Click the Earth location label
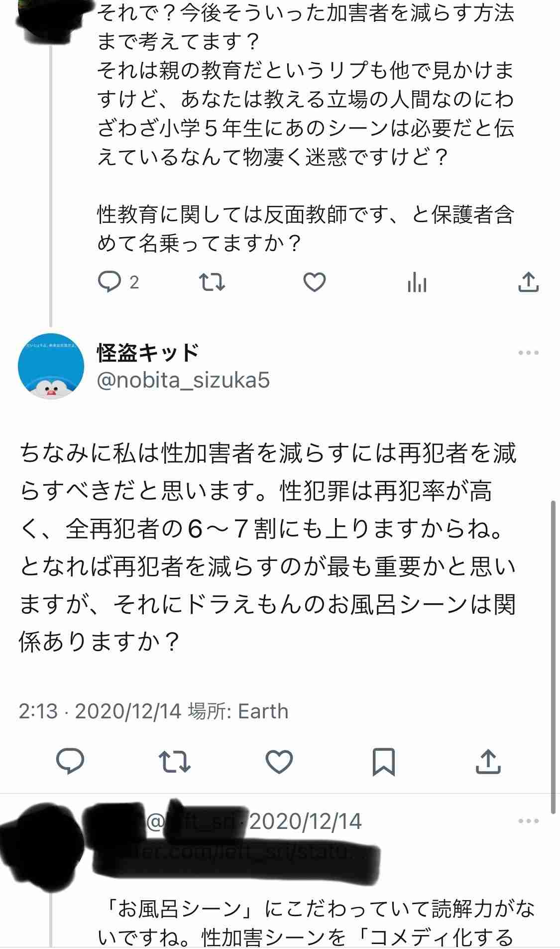560x949 pixels. [x=263, y=711]
